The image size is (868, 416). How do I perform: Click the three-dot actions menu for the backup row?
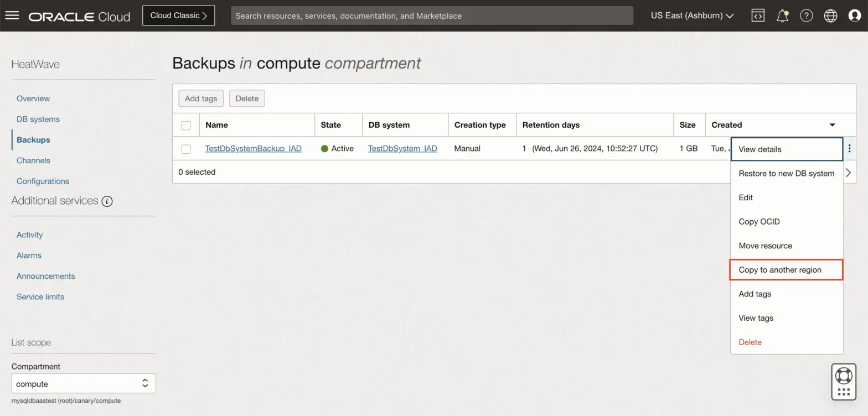[x=849, y=148]
